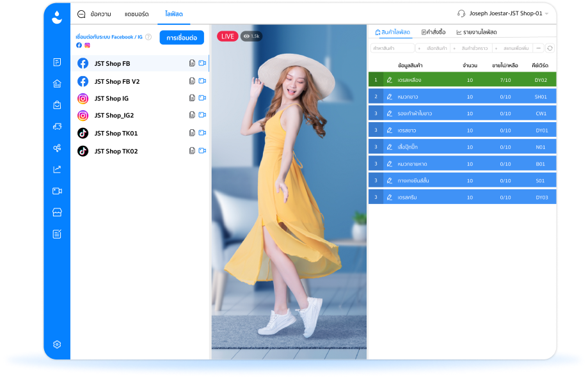Click document icon for JST Shop TK02

tap(192, 151)
